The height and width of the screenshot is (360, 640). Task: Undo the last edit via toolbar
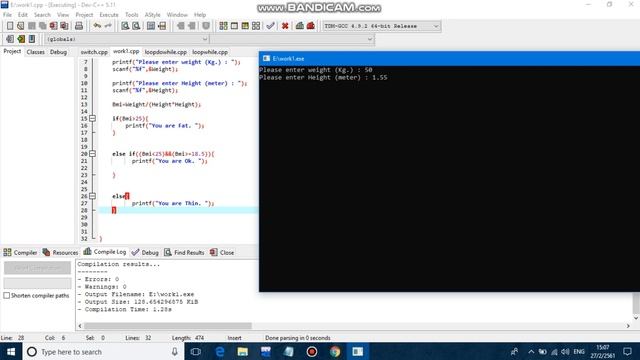click(97, 26)
